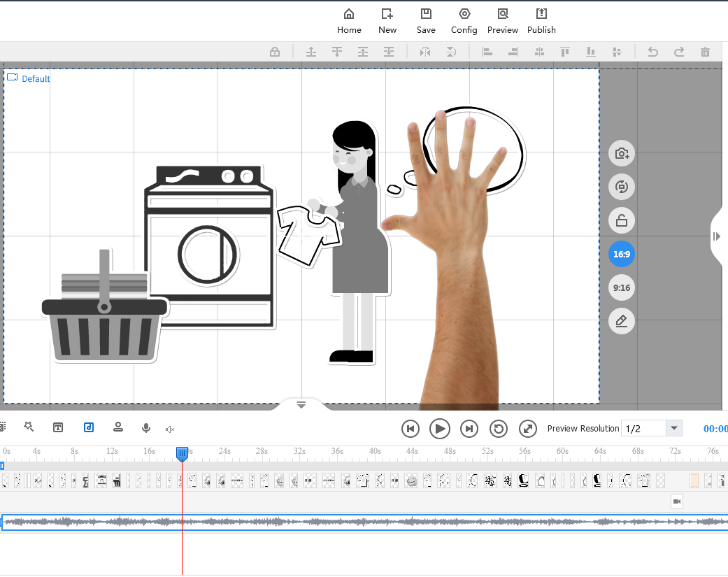
Task: Open the Preview Resolution dropdown
Action: tap(674, 429)
